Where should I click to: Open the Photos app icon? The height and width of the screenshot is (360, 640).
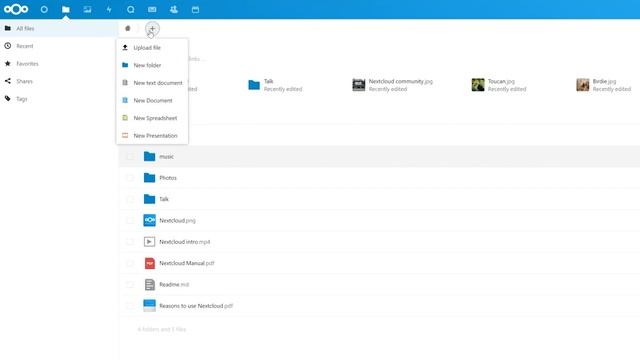click(87, 9)
